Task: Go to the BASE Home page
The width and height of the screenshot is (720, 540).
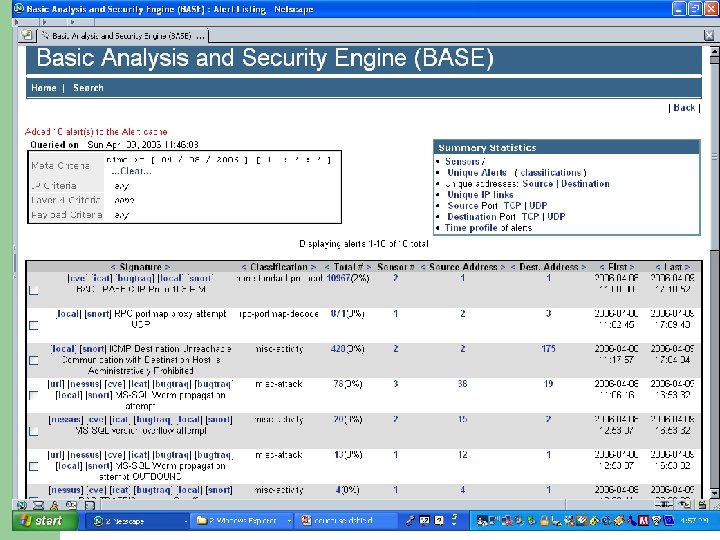Action: click(44, 88)
